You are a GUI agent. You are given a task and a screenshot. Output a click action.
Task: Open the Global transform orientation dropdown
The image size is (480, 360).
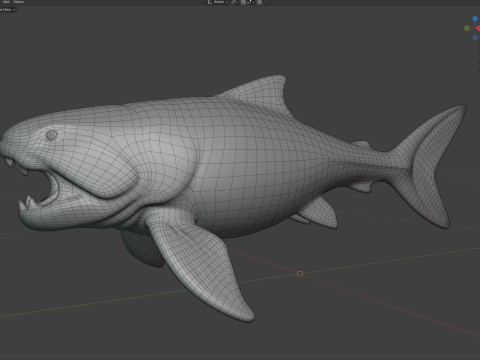(x=218, y=2)
